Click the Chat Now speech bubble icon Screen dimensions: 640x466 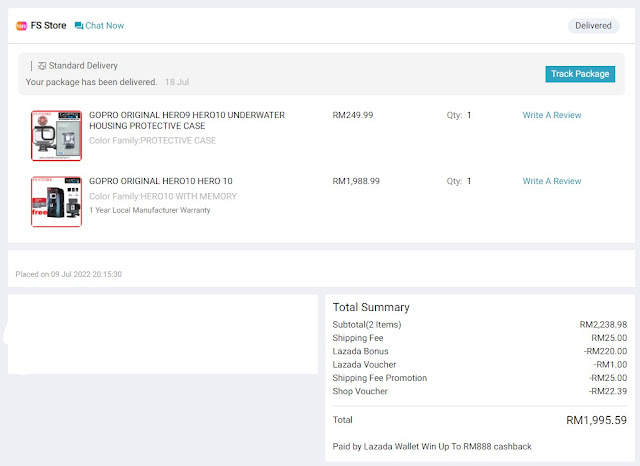[79, 26]
